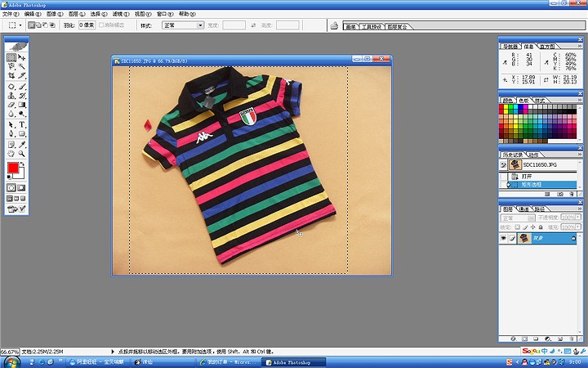Switch to Full Screen Mode
The height and width of the screenshot is (368, 588).
click(23, 198)
